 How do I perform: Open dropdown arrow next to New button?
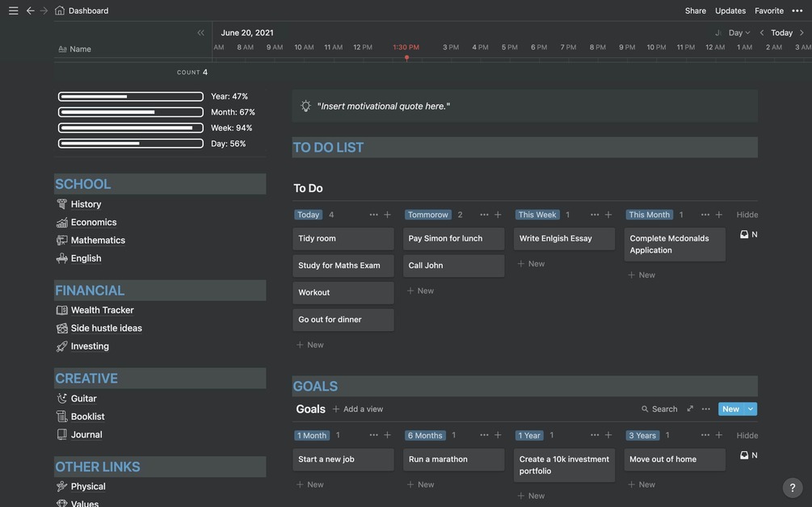point(751,409)
